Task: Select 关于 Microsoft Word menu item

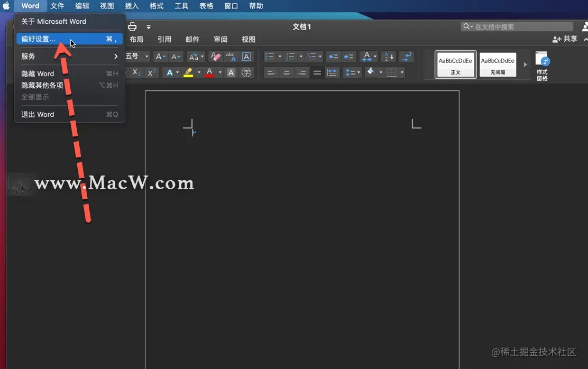Action: [x=69, y=21]
